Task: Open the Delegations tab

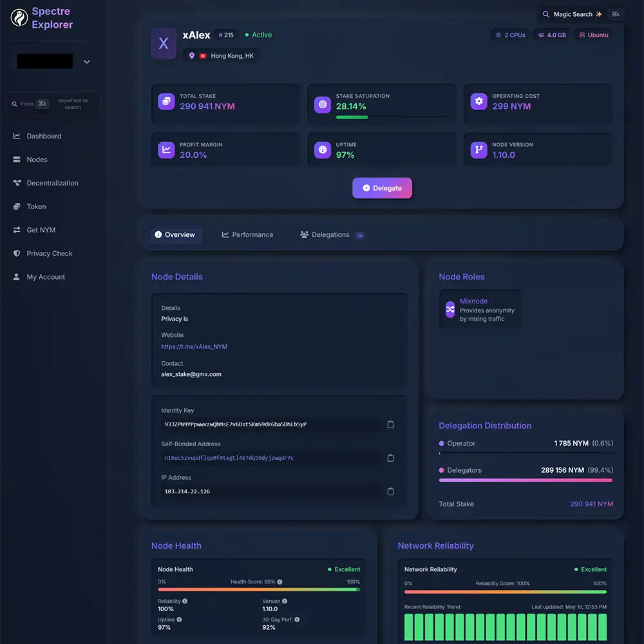Action: (x=332, y=235)
